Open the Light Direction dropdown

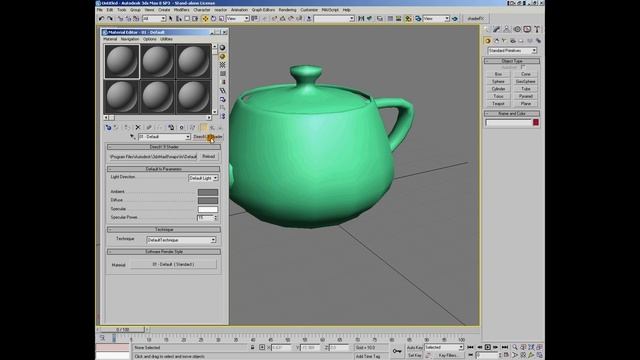203,178
